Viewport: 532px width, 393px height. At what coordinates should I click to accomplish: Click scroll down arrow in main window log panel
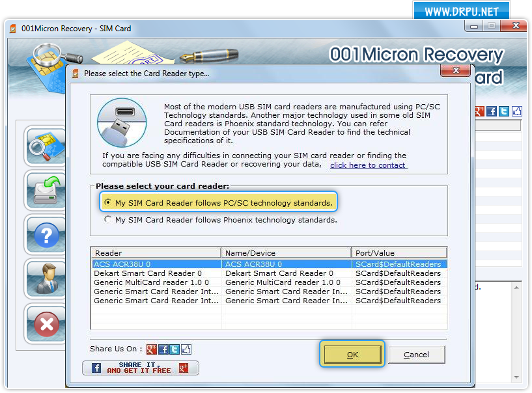click(x=516, y=377)
